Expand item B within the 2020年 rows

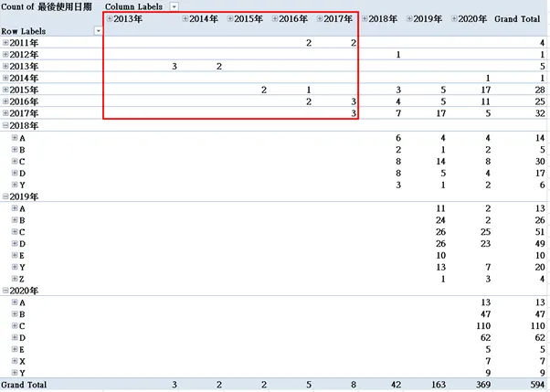click(x=15, y=314)
